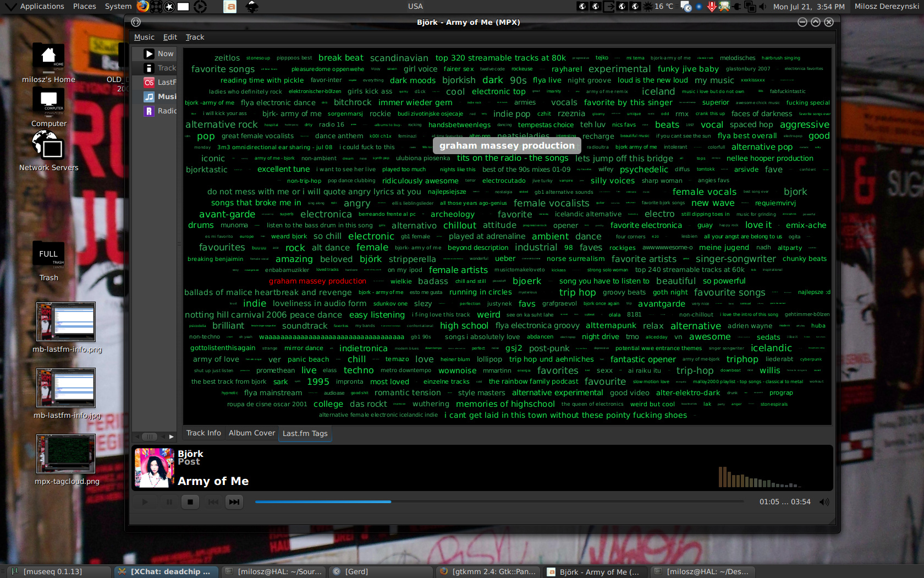Click the 'industrial' tag

pyautogui.click(x=536, y=248)
